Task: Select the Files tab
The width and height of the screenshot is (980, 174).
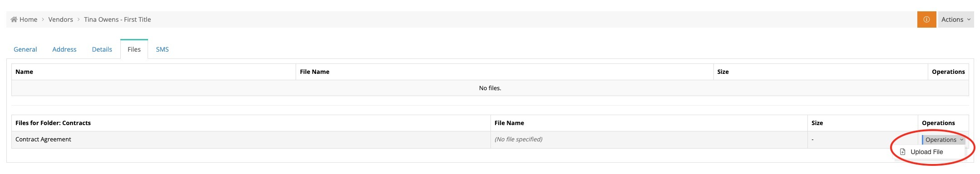Action: click(134, 49)
